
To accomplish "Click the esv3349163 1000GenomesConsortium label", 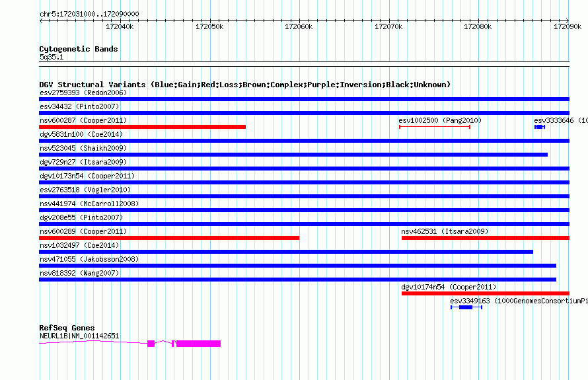I will 519,301.
